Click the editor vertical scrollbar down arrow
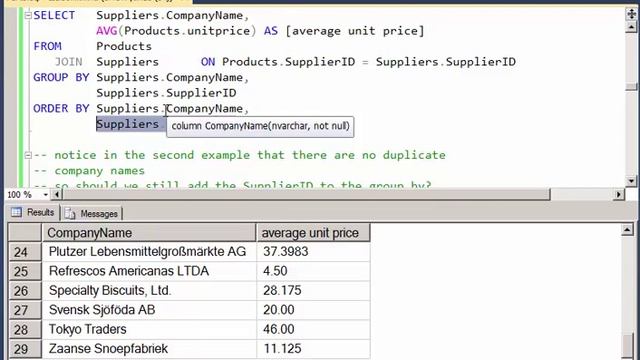The image size is (640, 360). click(x=631, y=181)
